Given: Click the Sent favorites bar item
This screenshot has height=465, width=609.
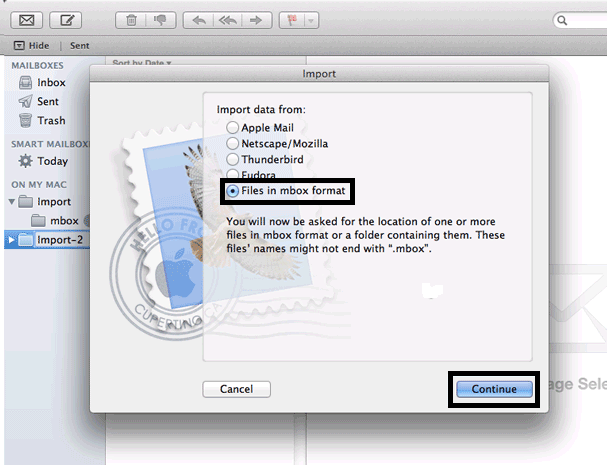Looking at the screenshot, I should click(x=80, y=46).
